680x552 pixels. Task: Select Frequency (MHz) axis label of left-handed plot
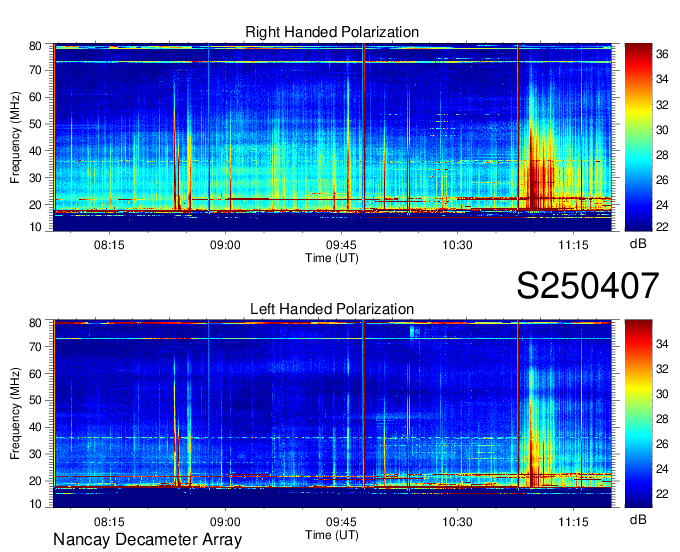(x=15, y=414)
